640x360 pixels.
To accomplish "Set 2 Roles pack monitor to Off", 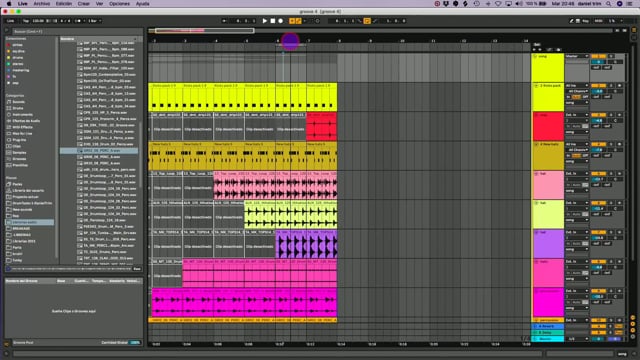I will pyautogui.click(x=586, y=97).
